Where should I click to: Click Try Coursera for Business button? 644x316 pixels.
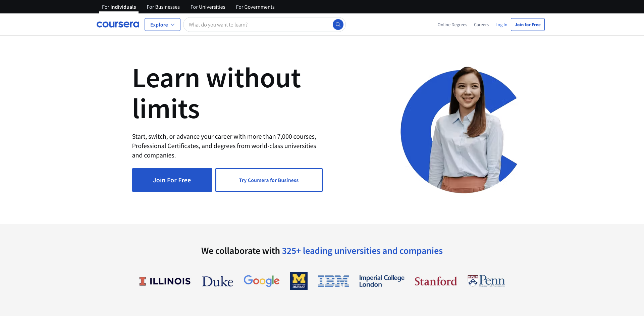(x=269, y=180)
